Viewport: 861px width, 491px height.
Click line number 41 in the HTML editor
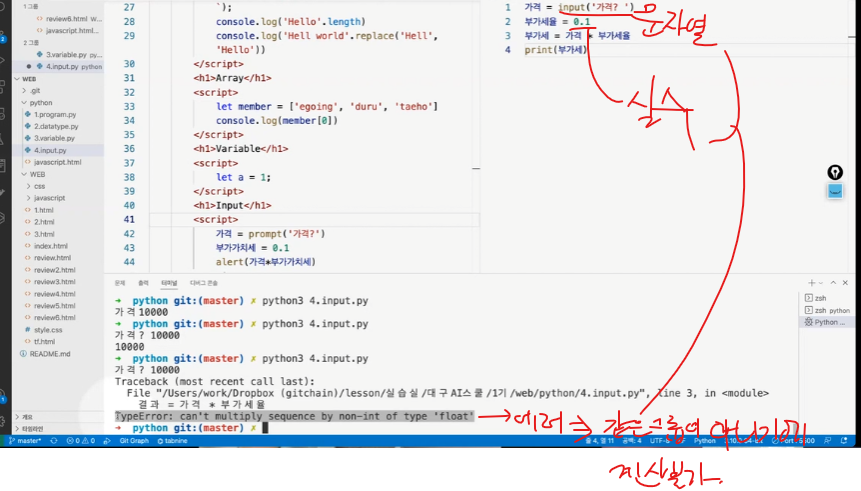[x=129, y=220]
